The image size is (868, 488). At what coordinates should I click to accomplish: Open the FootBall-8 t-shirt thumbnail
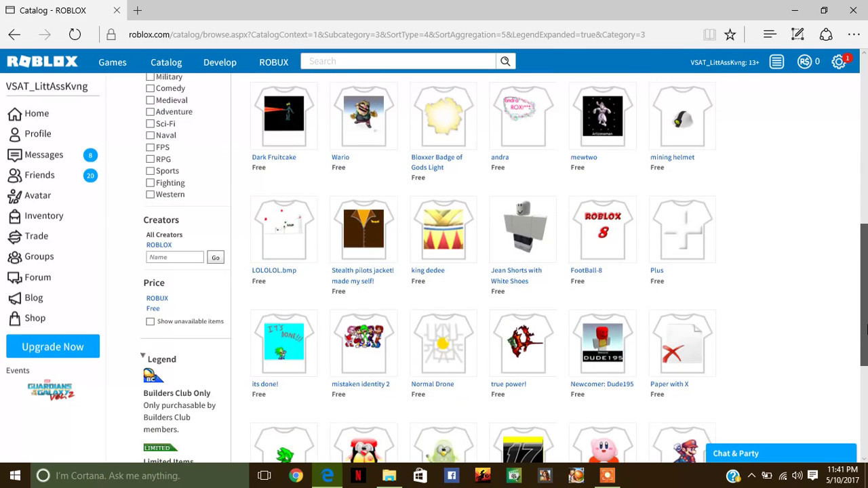click(x=602, y=229)
